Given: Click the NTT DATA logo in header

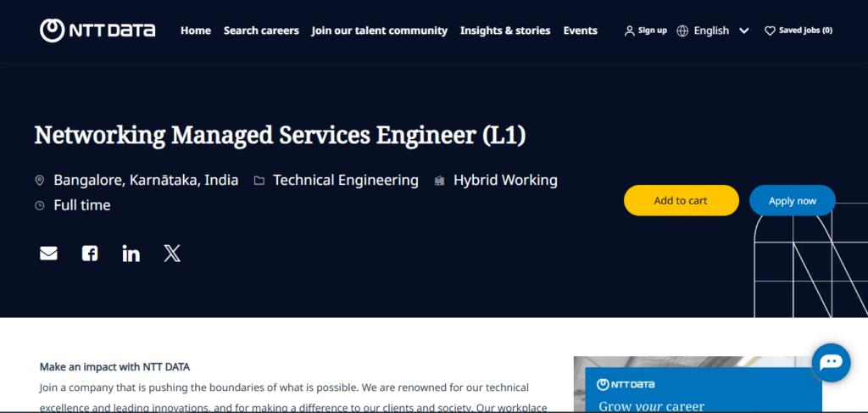Looking at the screenshot, I should click(97, 31).
